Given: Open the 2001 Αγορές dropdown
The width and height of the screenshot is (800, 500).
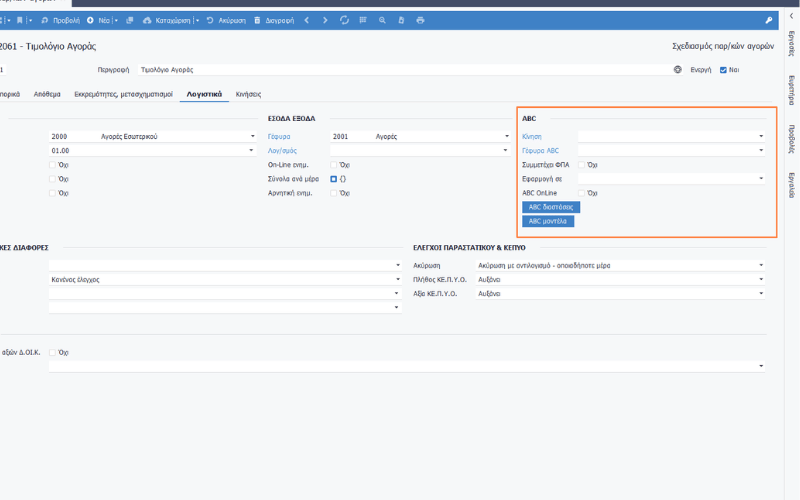Looking at the screenshot, I should 507,136.
